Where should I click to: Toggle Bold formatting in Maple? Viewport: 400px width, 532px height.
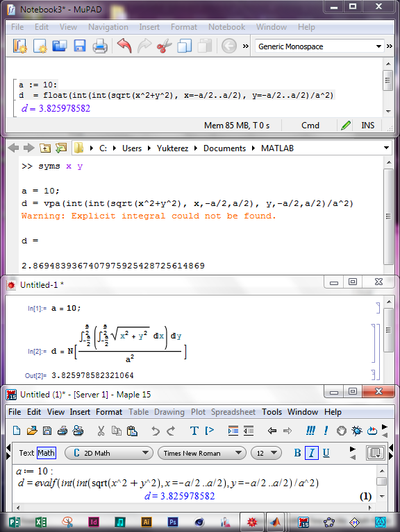click(x=297, y=453)
